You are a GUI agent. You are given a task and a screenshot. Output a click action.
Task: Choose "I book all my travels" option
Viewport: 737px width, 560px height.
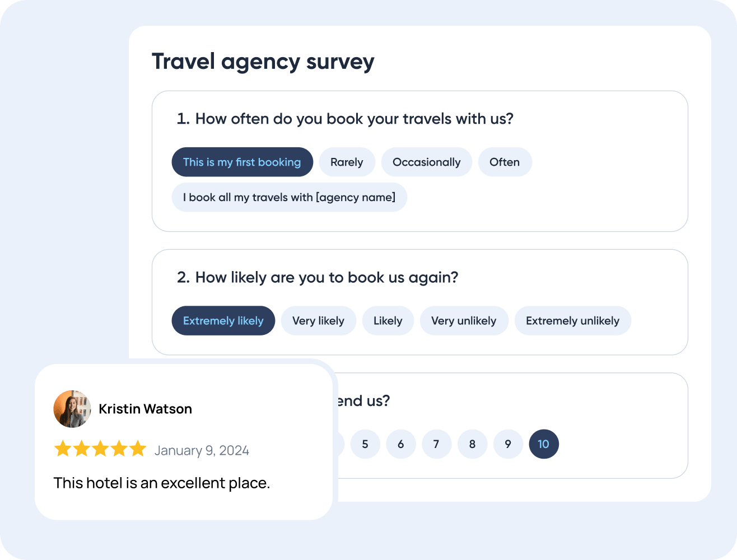coord(289,197)
